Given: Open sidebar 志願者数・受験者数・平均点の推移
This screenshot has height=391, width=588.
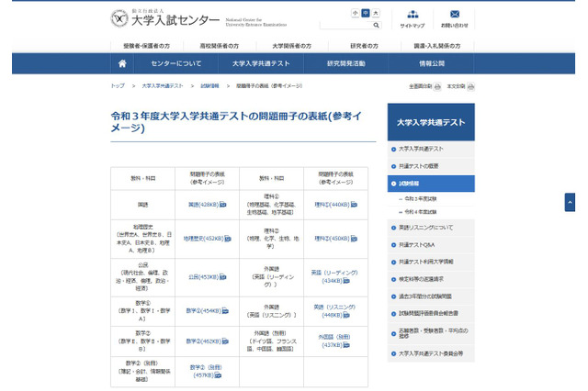Looking at the screenshot, I should pyautogui.click(x=431, y=333).
